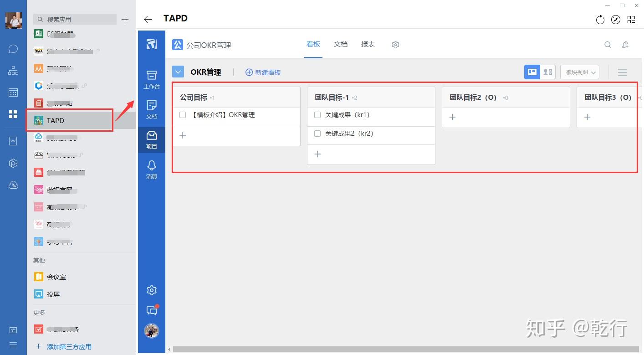The width and height of the screenshot is (644, 355).
Task: Switch to the 报表 tab
Action: click(x=368, y=44)
